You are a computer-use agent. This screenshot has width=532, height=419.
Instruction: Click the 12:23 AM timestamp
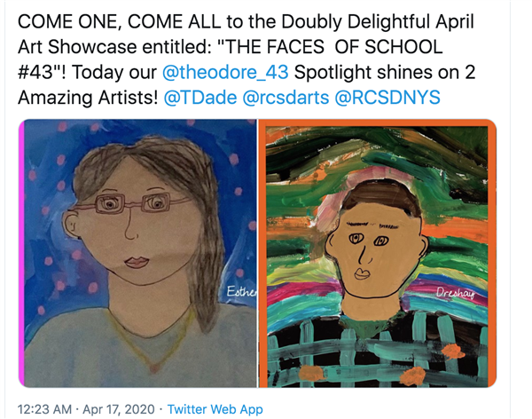click(x=44, y=409)
